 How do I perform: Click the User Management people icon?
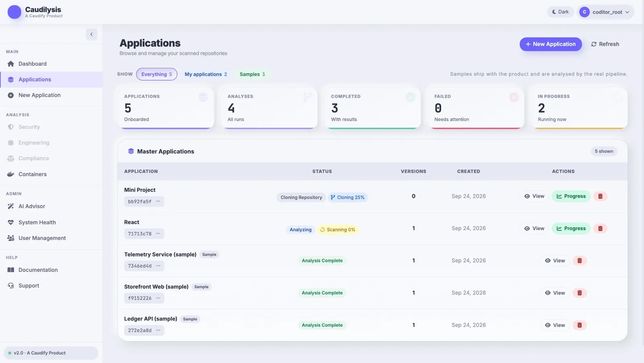click(x=11, y=238)
